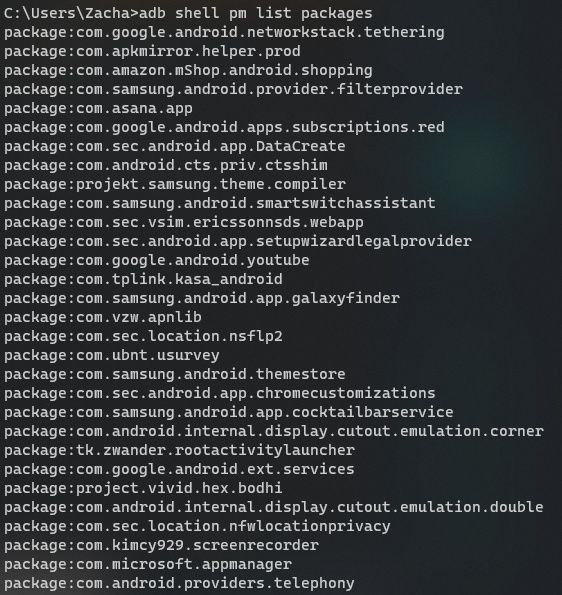Click the com.google.android.networkstack.tethering package line
Screen dimensions: 562x595
tap(224, 32)
